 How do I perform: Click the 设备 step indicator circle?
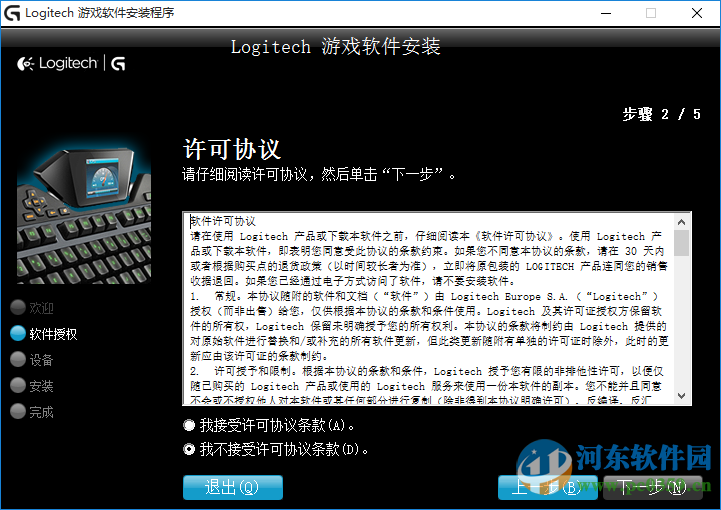click(x=18, y=360)
